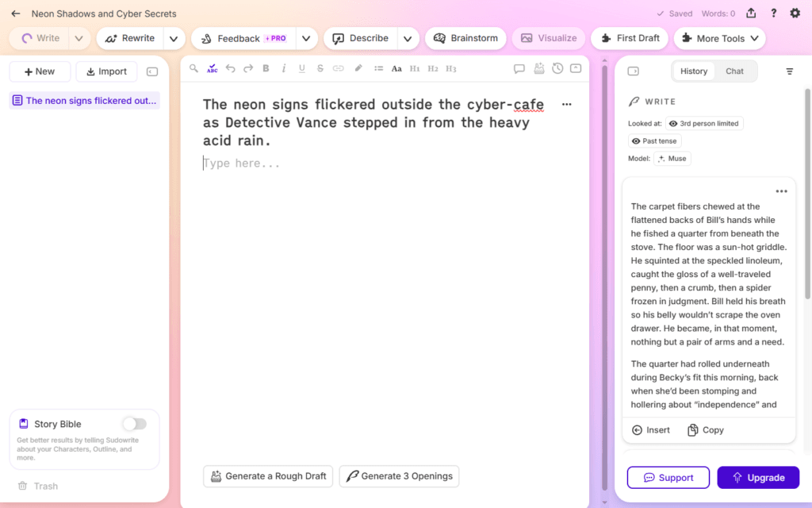Switch to the Chat tab

[x=734, y=71]
